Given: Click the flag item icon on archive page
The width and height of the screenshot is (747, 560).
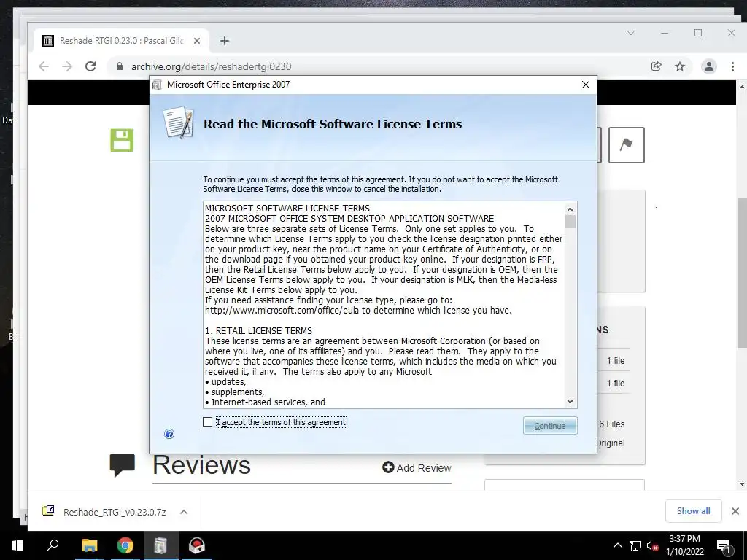Looking at the screenshot, I should coord(626,145).
